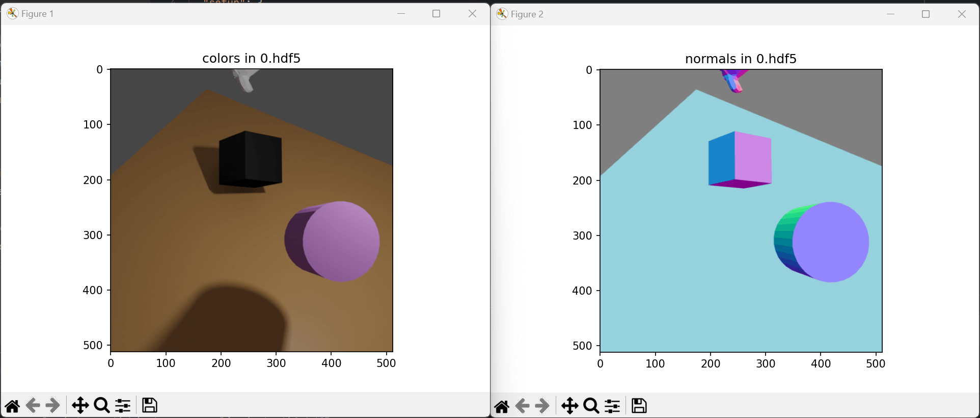980x418 pixels.
Task: Click the Home reset view icon in Figure 1
Action: click(x=13, y=406)
